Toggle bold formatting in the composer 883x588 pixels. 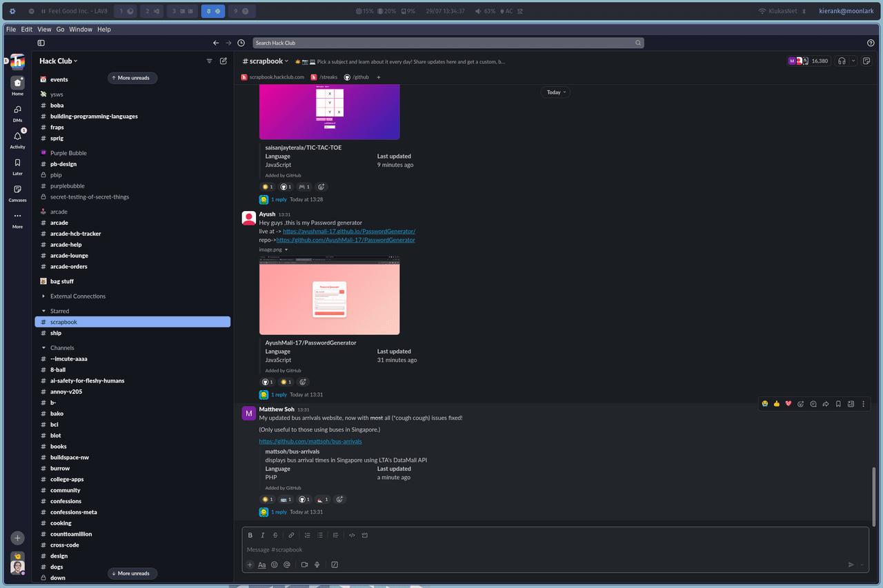tap(250, 535)
